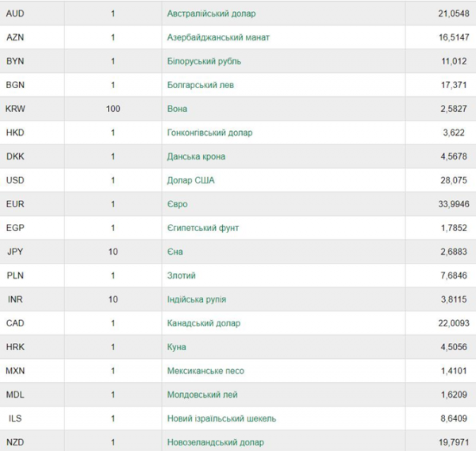Click the Канадський долар link
This screenshot has width=476, height=451.
pos(204,323)
